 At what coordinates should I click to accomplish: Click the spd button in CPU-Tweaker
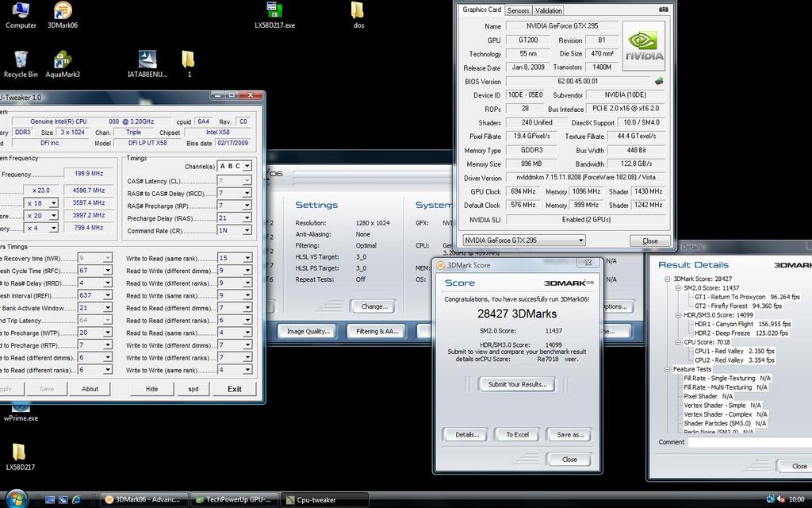(x=193, y=389)
